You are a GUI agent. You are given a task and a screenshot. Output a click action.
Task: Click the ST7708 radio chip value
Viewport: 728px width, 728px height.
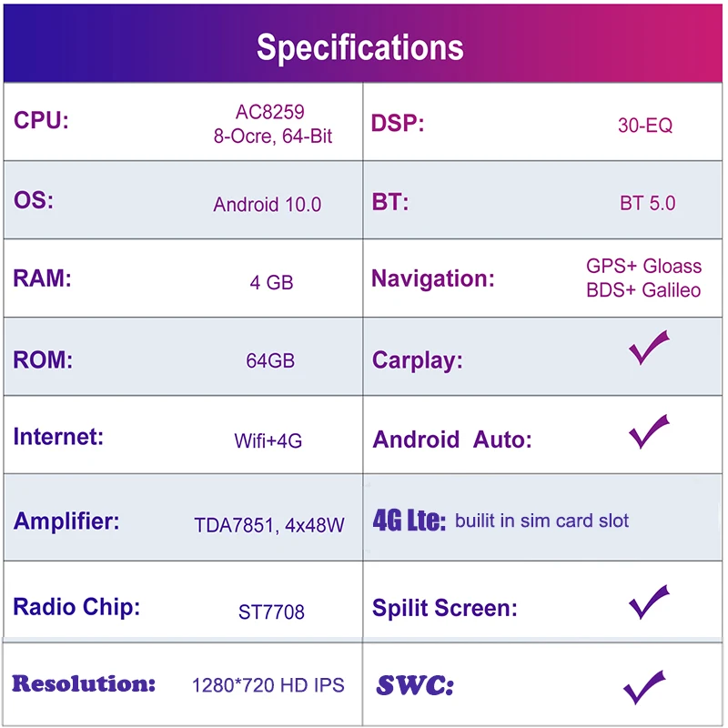[271, 612]
